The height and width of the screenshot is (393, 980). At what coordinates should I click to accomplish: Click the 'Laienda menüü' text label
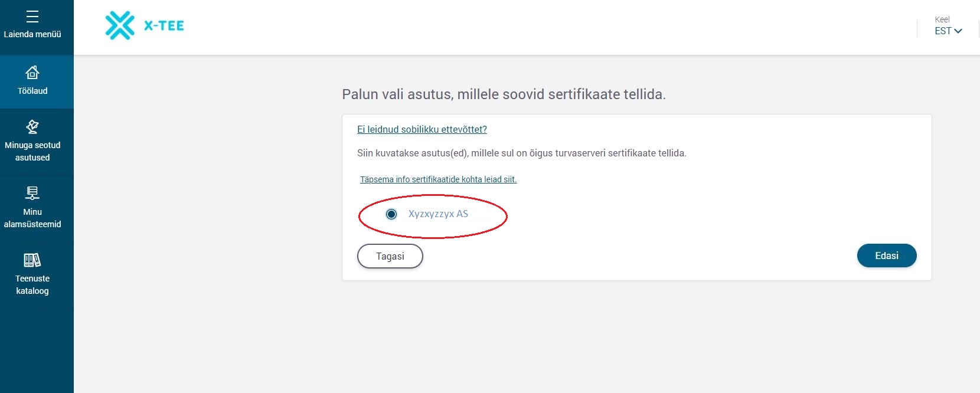pos(32,34)
